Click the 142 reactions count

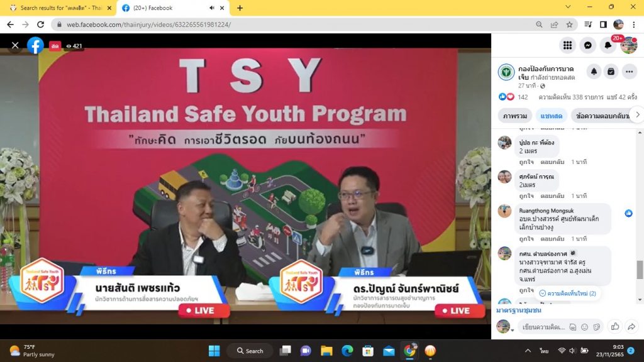click(523, 97)
